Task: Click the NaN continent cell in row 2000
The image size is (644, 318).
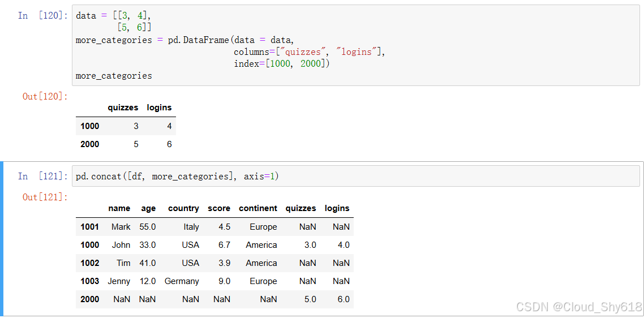Action: tap(269, 299)
